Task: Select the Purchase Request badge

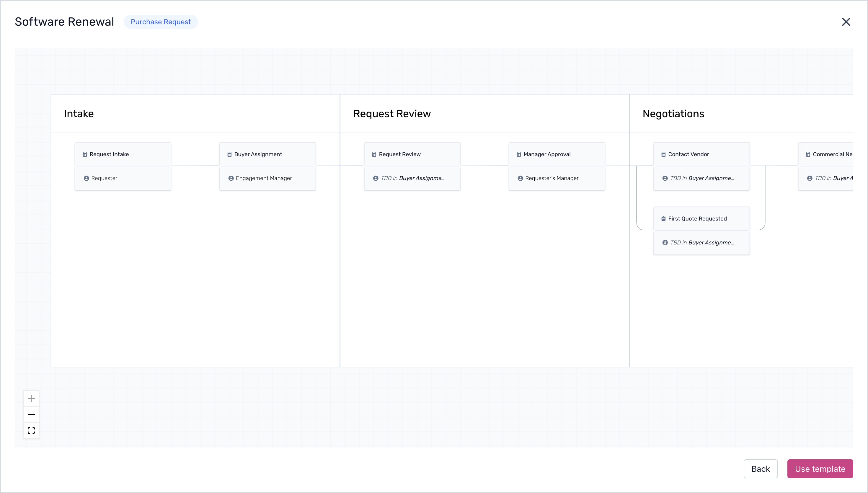Action: click(161, 22)
